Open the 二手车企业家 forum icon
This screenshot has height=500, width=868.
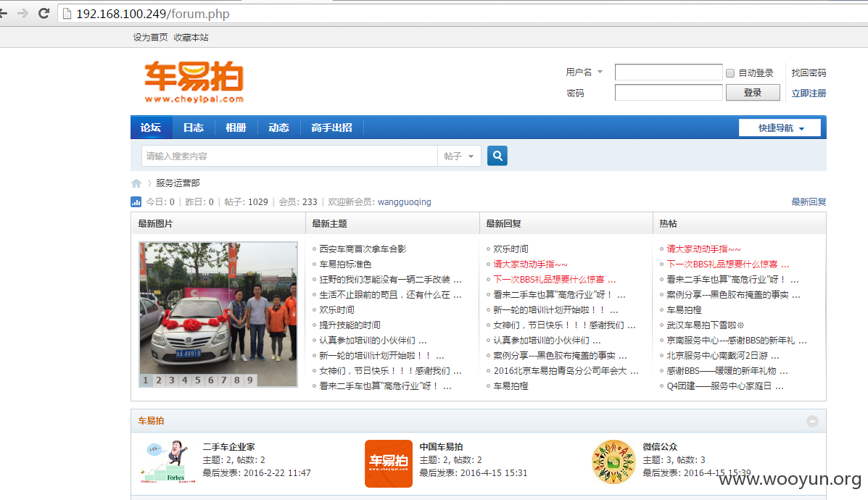click(x=168, y=462)
